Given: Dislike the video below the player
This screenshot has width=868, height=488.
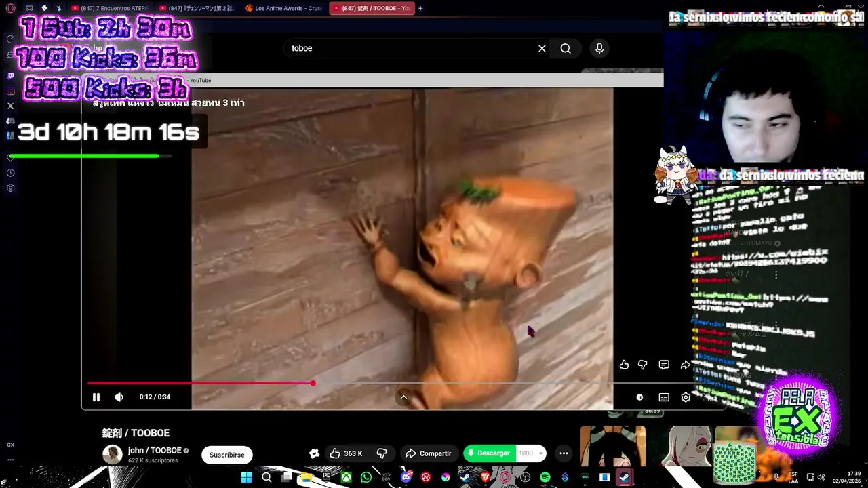Looking at the screenshot, I should [382, 453].
